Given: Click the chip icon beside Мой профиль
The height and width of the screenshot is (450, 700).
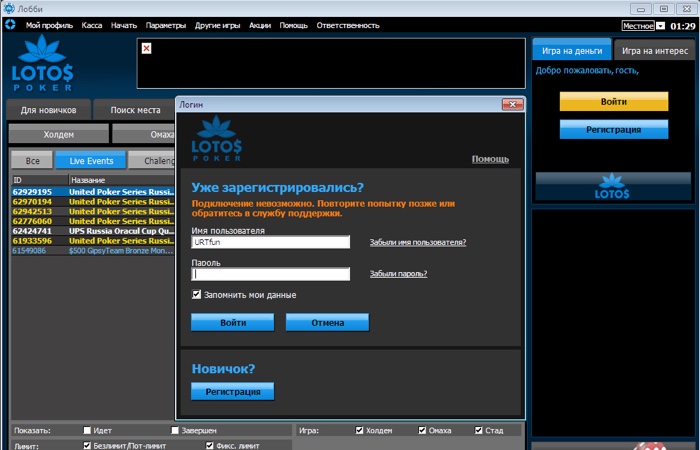Looking at the screenshot, I should pos(10,25).
